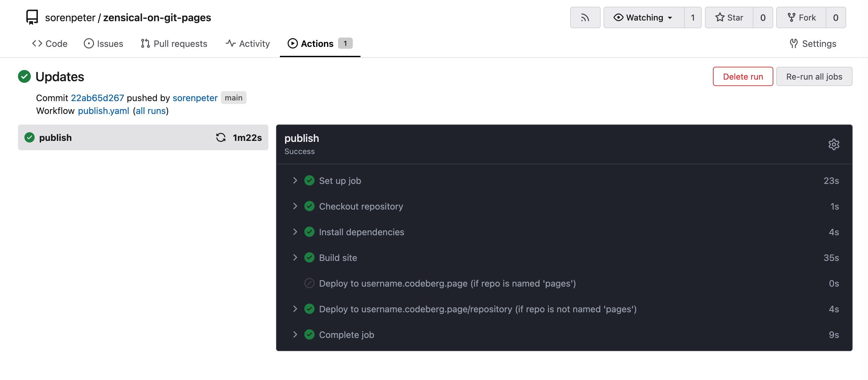
Task: Fork the repository
Action: click(x=801, y=18)
